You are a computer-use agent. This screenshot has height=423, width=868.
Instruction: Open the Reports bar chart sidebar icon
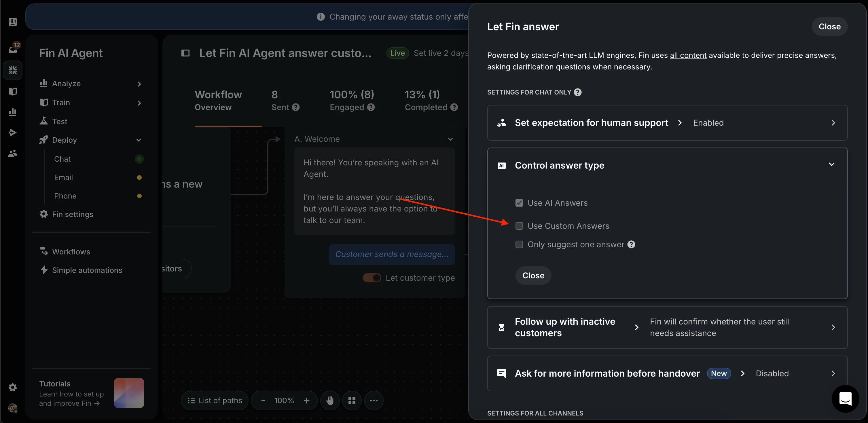click(13, 112)
